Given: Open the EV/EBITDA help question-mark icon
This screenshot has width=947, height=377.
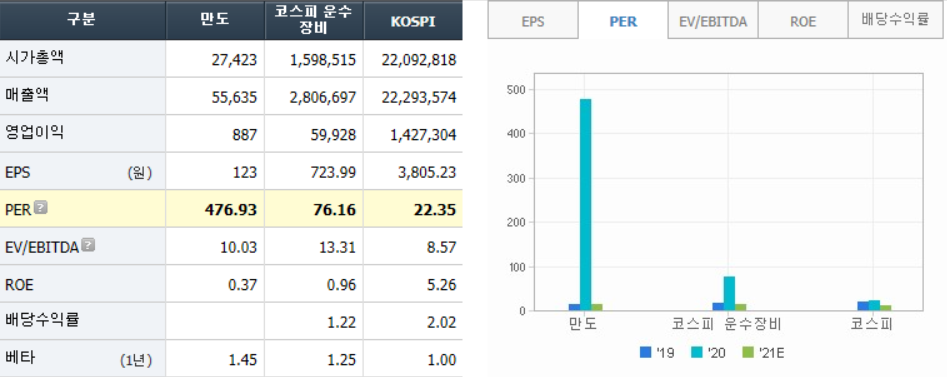Looking at the screenshot, I should tap(88, 245).
